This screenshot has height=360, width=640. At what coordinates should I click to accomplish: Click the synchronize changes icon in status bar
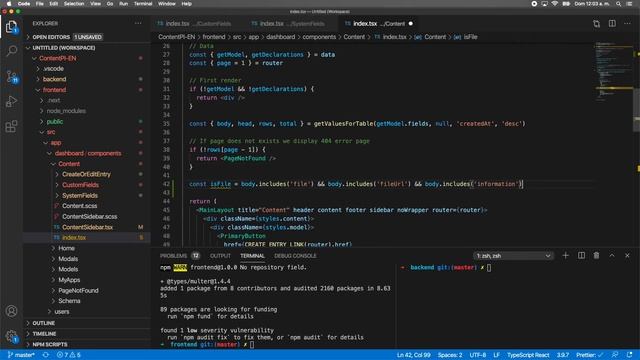pyautogui.click(x=45, y=355)
